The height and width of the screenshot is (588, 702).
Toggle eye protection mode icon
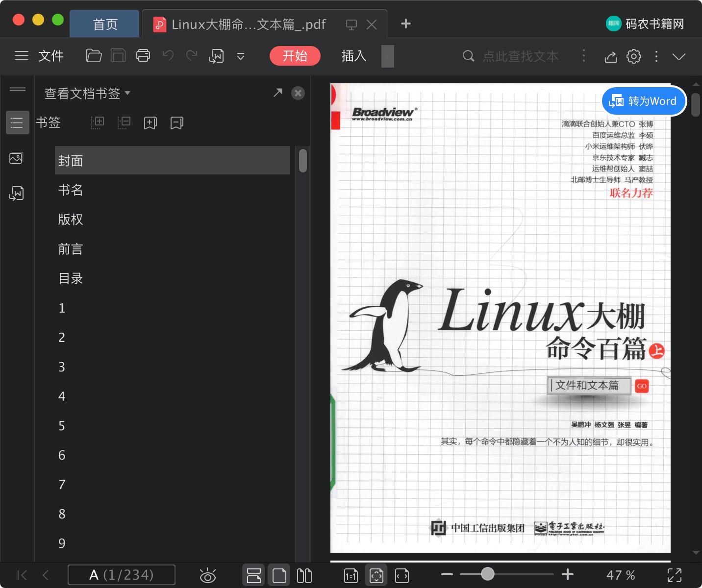click(208, 575)
